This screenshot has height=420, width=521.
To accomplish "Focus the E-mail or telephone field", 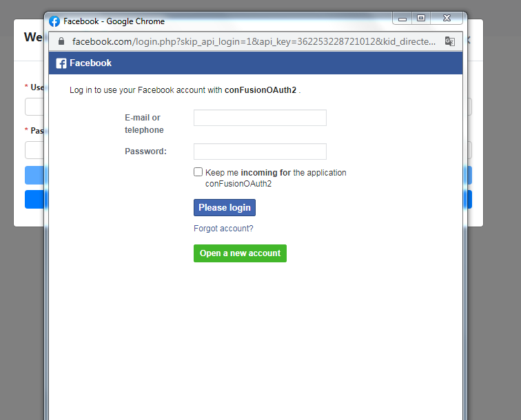I will [260, 118].
